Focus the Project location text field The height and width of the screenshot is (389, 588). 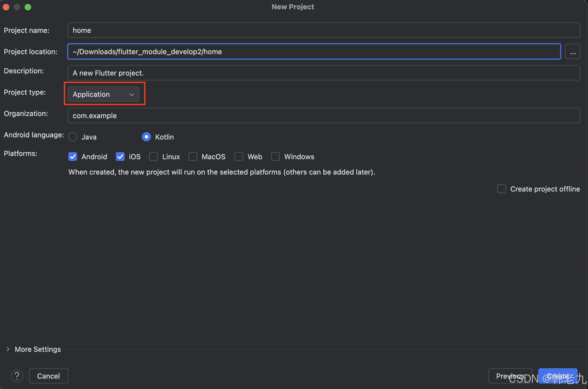coord(314,52)
